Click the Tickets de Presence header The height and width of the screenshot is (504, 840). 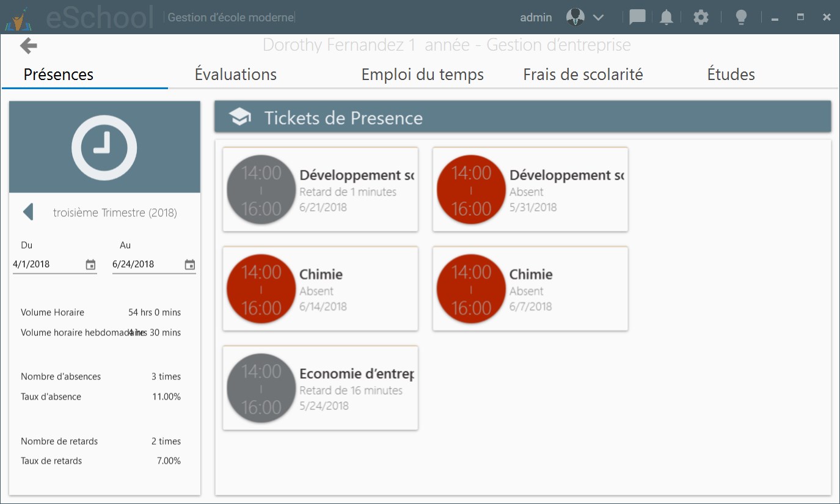click(523, 117)
